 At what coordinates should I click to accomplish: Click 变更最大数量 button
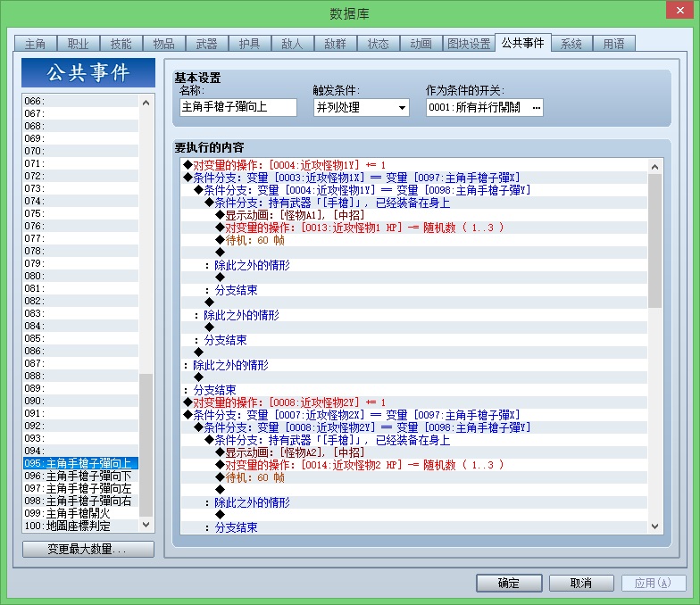pos(88,549)
